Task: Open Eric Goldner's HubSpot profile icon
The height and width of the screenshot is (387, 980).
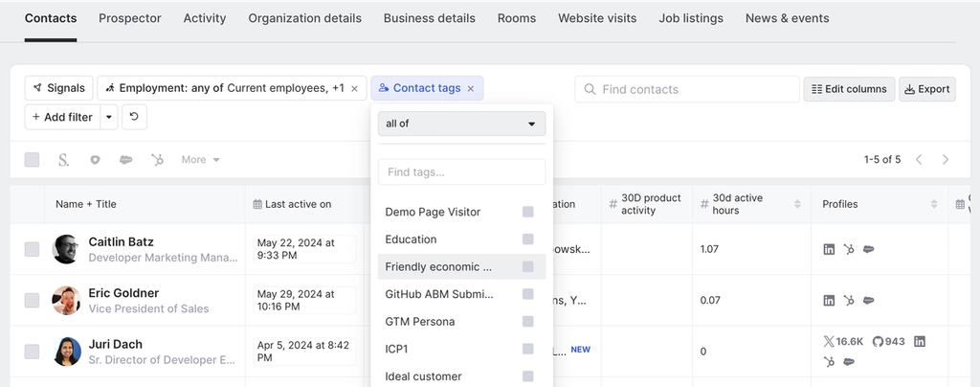Action: [849, 300]
